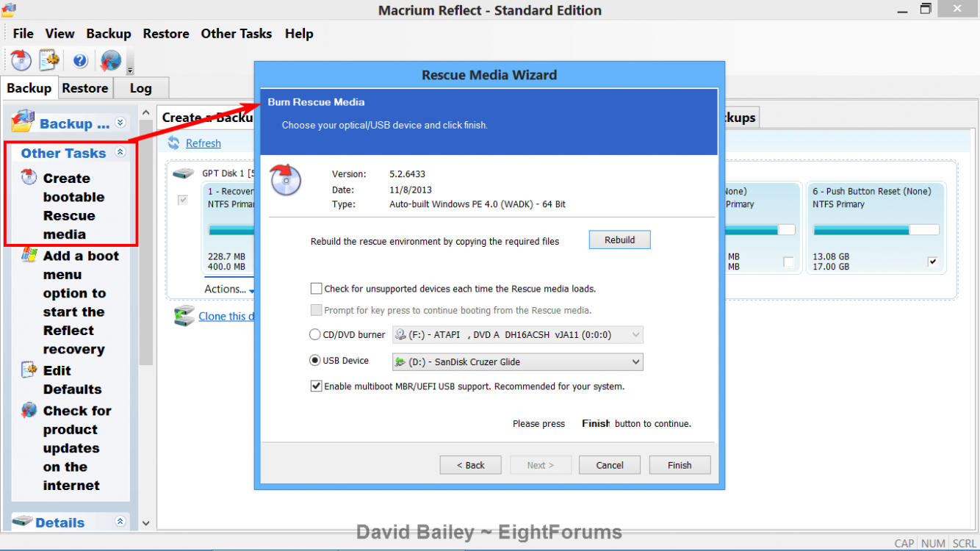This screenshot has height=551, width=980.
Task: Collapse the Other Tasks section chevron
Action: pyautogui.click(x=120, y=152)
